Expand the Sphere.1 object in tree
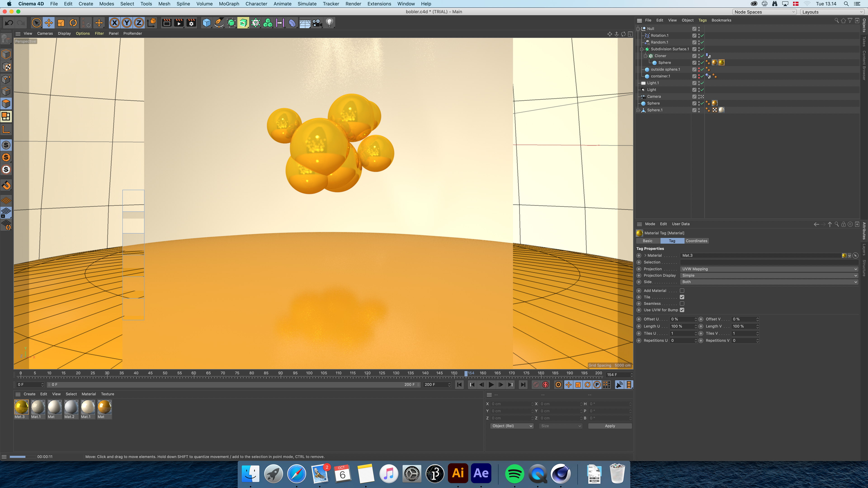868x488 pixels. click(638, 110)
